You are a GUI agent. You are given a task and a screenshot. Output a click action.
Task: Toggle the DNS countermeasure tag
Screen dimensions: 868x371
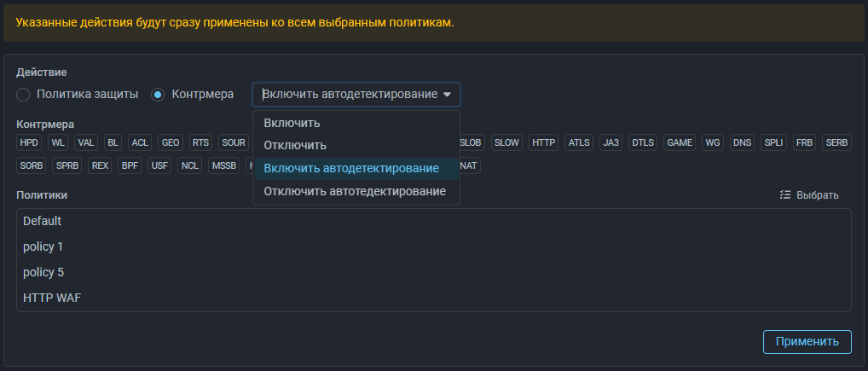(x=742, y=142)
